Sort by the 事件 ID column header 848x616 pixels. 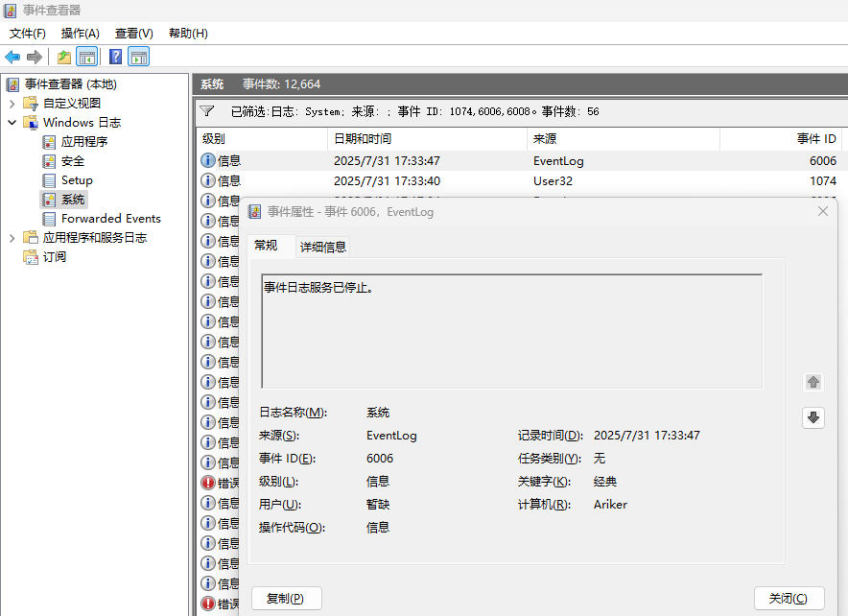pos(781,139)
